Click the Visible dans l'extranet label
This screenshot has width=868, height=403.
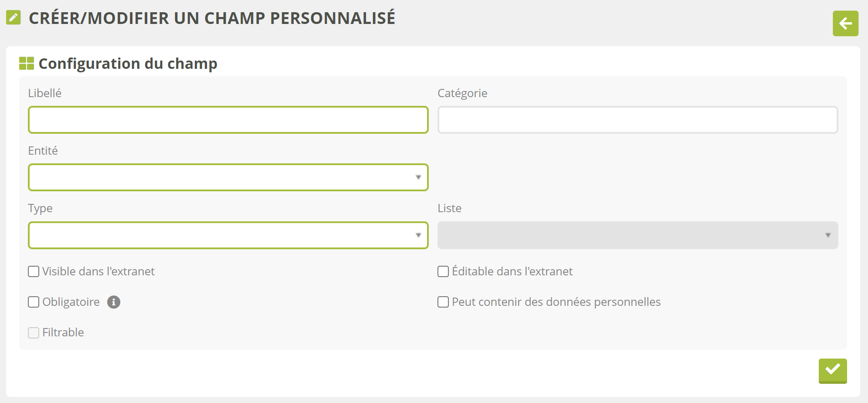tap(98, 271)
